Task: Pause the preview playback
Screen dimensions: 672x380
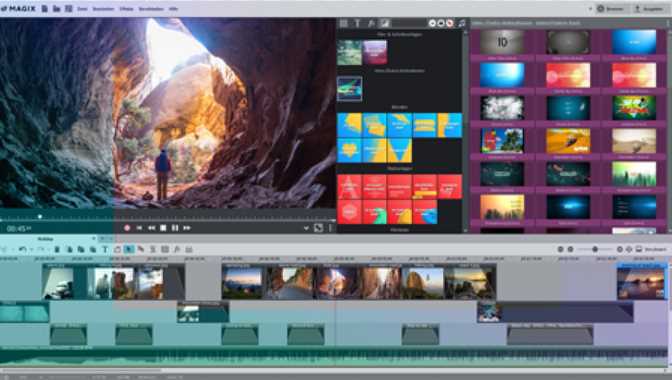Action: point(175,228)
